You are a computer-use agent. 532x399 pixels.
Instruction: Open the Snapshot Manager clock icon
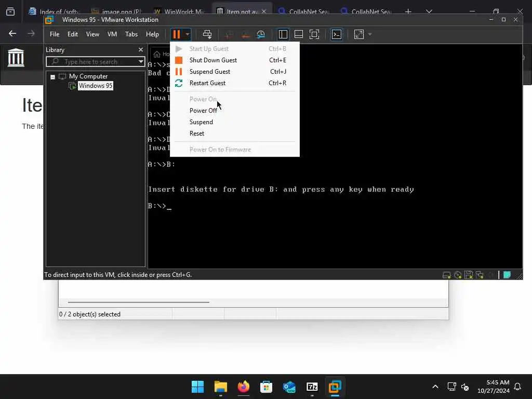(261, 34)
